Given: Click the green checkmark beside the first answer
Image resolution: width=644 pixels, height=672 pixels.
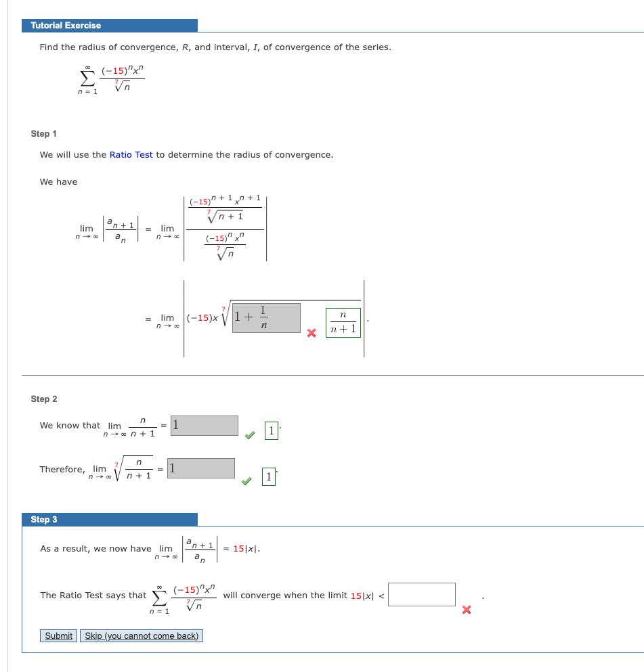Looking at the screenshot, I should 249,435.
